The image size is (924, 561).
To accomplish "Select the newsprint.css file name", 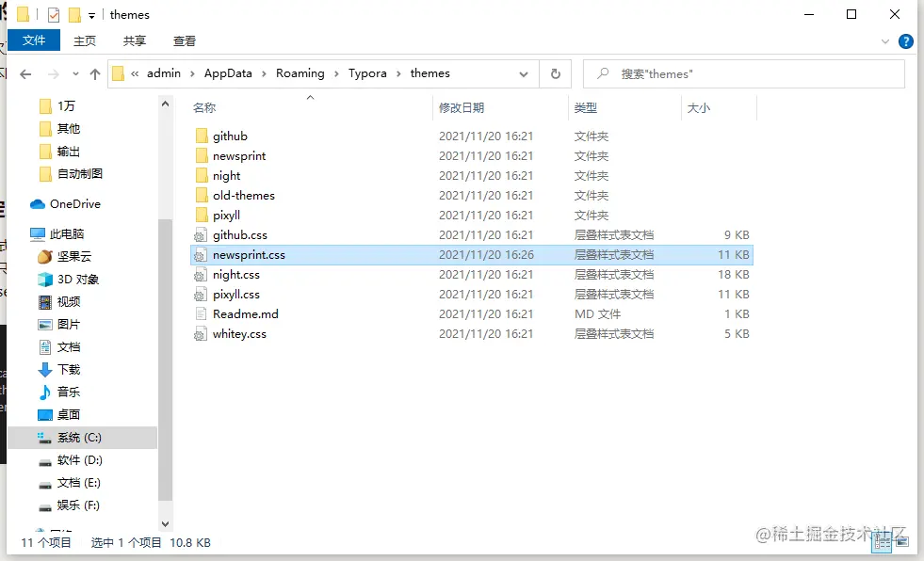I will click(249, 255).
